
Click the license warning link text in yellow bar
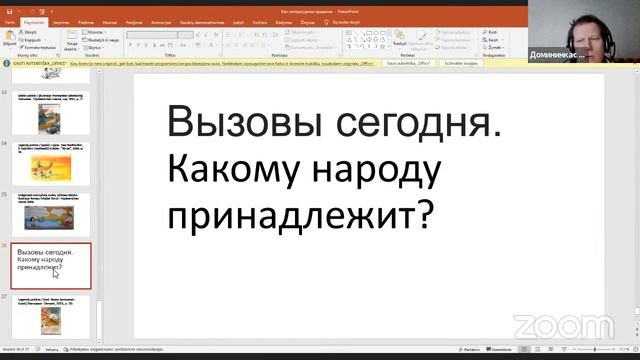222,64
